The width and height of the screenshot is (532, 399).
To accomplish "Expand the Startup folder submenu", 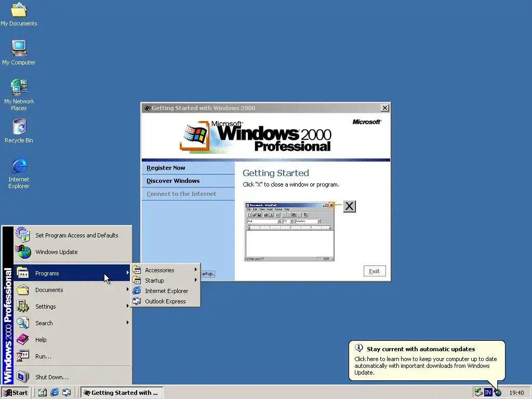I will (x=166, y=281).
